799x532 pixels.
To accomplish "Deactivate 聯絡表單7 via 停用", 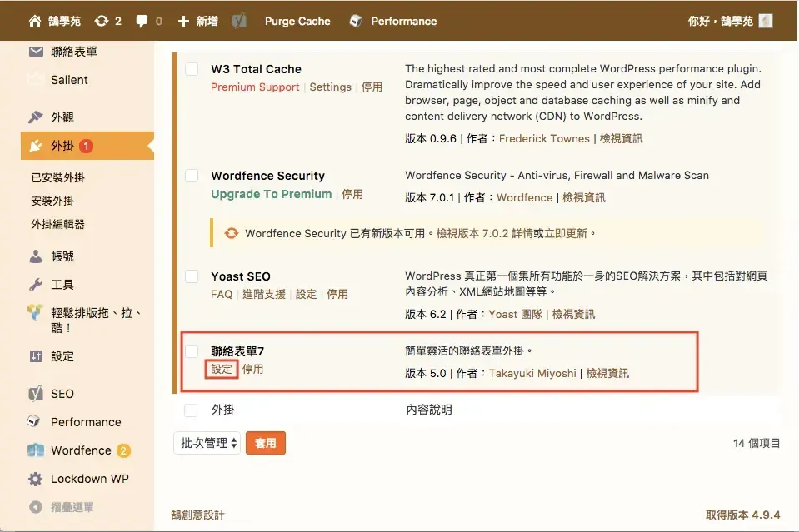I will coord(252,369).
